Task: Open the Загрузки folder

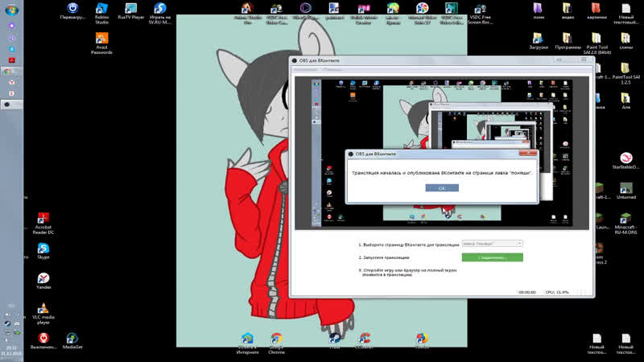Action: [x=538, y=41]
